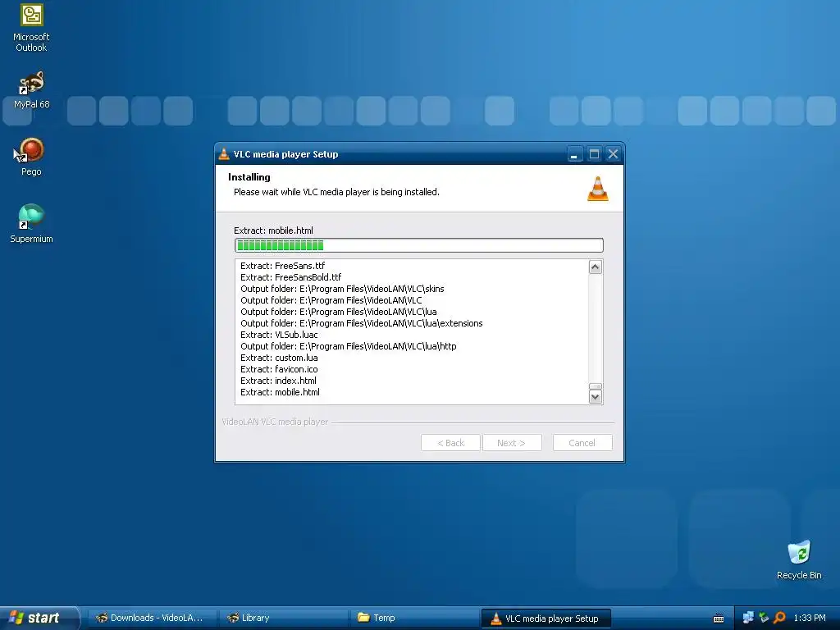
Task: Click the network computers tray icon
Action: pyautogui.click(x=748, y=618)
